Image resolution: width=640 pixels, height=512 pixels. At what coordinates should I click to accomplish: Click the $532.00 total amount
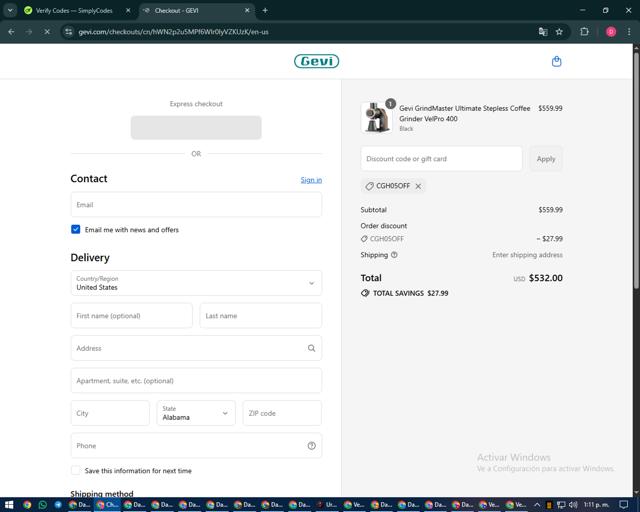[546, 278]
